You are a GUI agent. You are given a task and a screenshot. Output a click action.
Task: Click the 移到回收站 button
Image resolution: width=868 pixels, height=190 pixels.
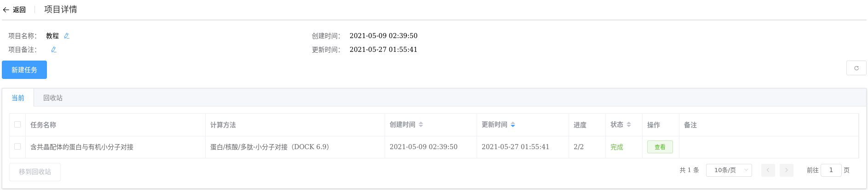pos(35,172)
